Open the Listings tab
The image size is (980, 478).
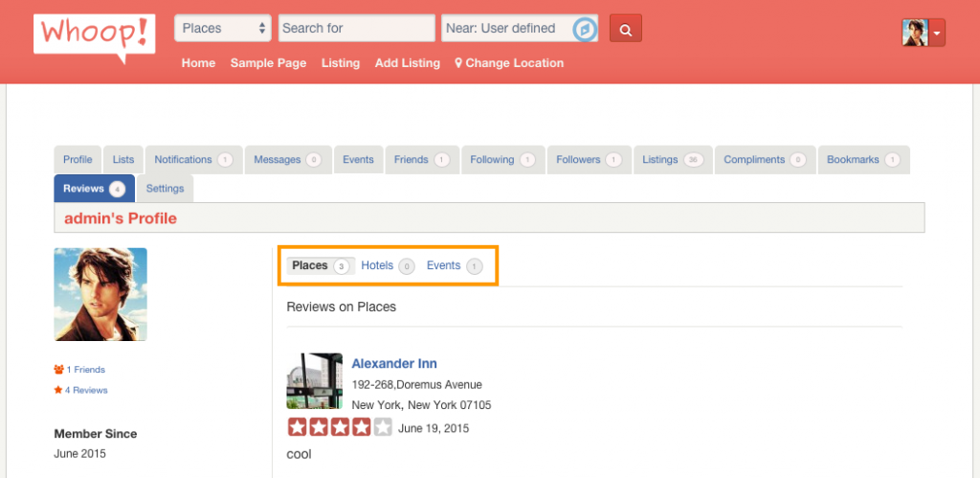point(673,160)
